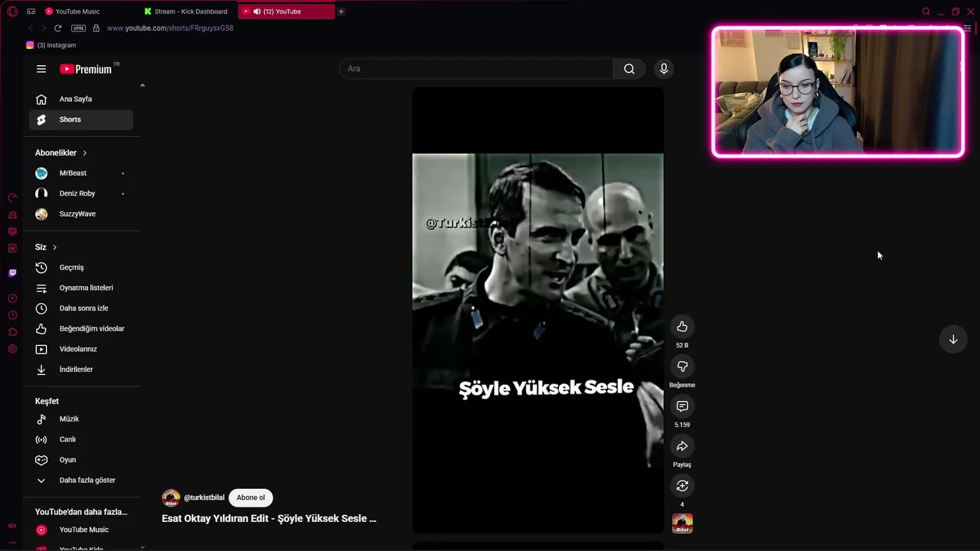Select the (12) YouTube tab
Screen dimensions: 980x551
pos(286,11)
